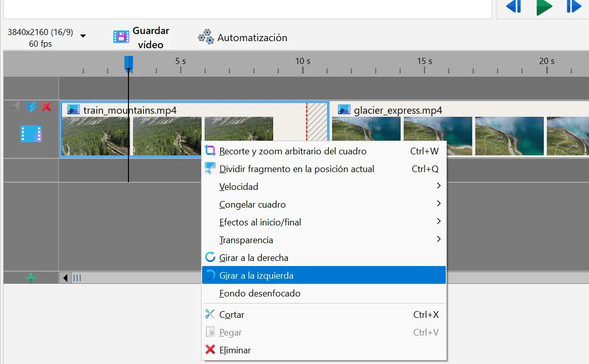Click the previous frame blue arrow
589x364 pixels.
coord(513,7)
